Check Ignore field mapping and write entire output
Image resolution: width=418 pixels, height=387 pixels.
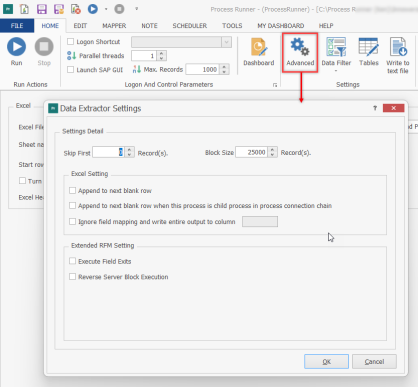pyautogui.click(x=72, y=221)
